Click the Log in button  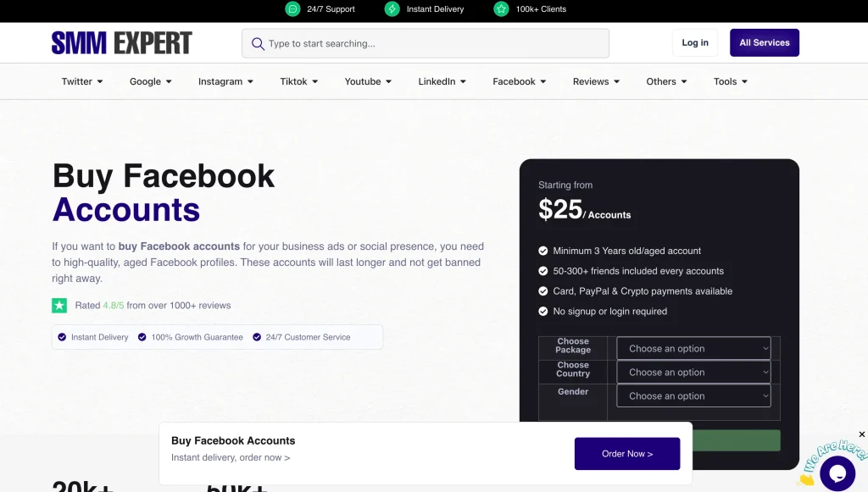point(695,43)
